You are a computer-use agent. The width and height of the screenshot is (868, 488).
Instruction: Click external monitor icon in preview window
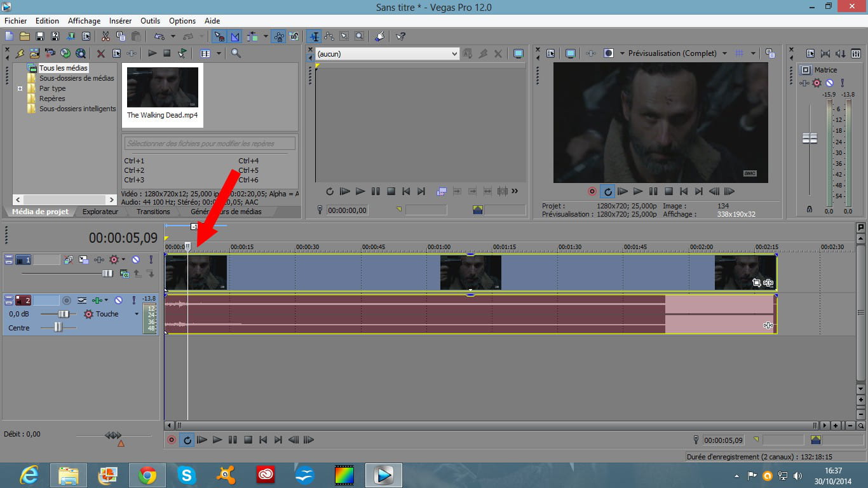(570, 53)
